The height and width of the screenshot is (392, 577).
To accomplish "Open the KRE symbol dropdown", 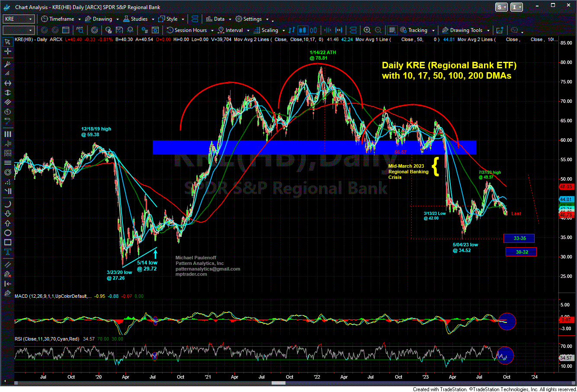I will [x=31, y=19].
